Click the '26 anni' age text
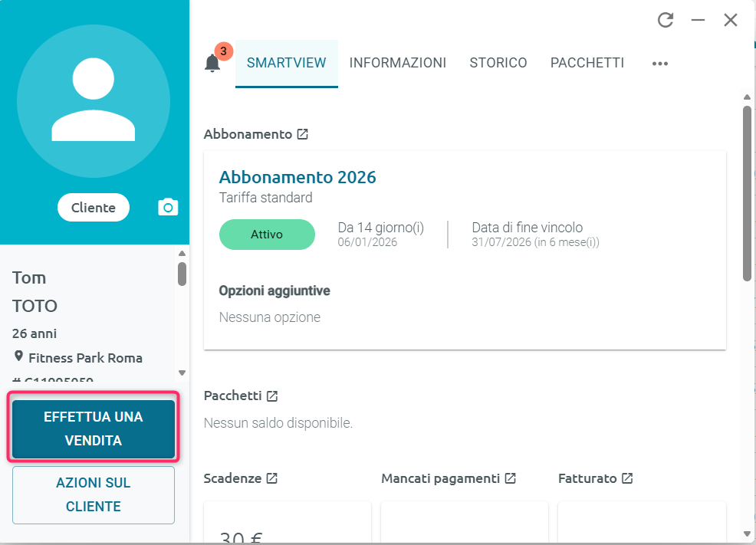Image resolution: width=756 pixels, height=545 pixels. [35, 333]
